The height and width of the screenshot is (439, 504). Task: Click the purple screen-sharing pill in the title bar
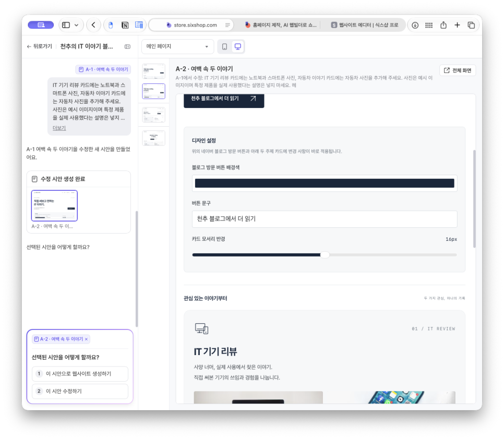[x=41, y=25]
